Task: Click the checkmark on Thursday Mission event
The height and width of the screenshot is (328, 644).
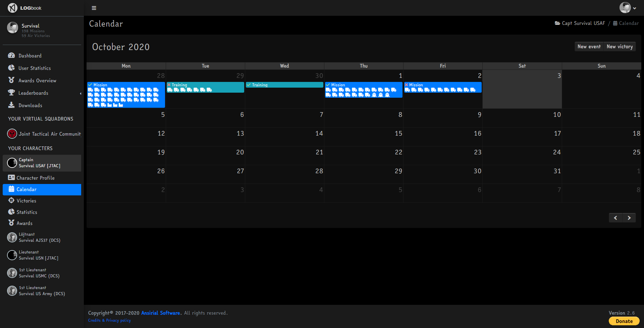Action: (x=328, y=85)
